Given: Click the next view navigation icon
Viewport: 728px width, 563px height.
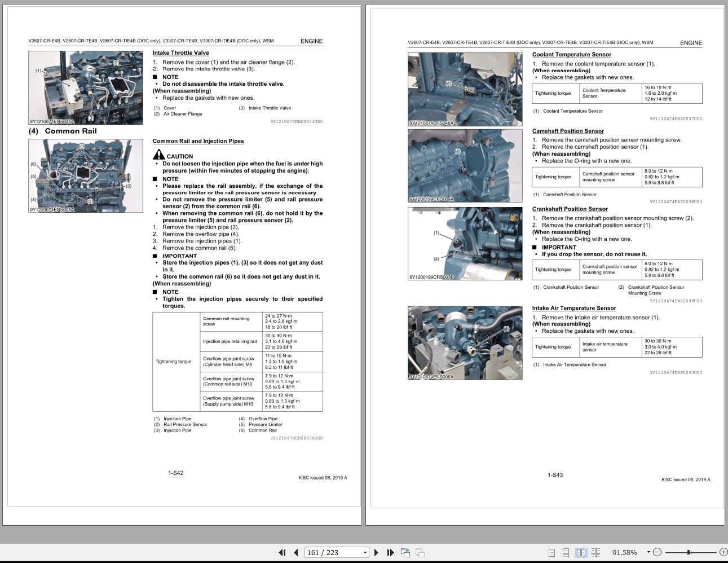Looking at the screenshot, I should coord(420,552).
